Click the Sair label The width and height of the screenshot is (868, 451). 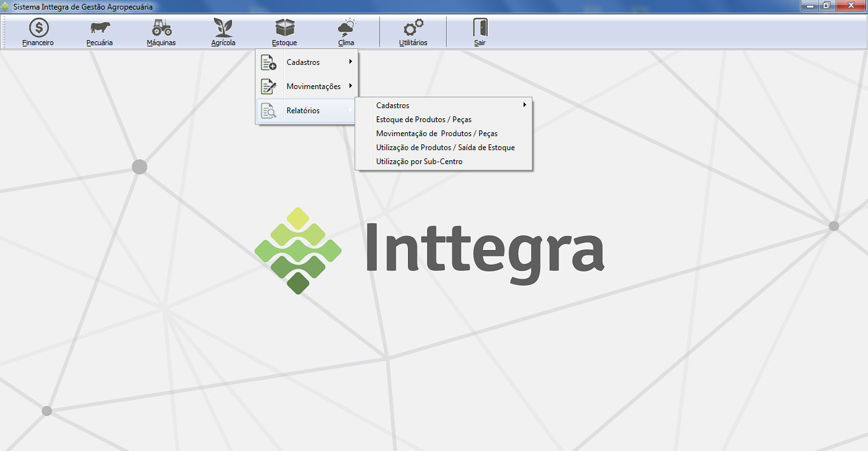[480, 43]
